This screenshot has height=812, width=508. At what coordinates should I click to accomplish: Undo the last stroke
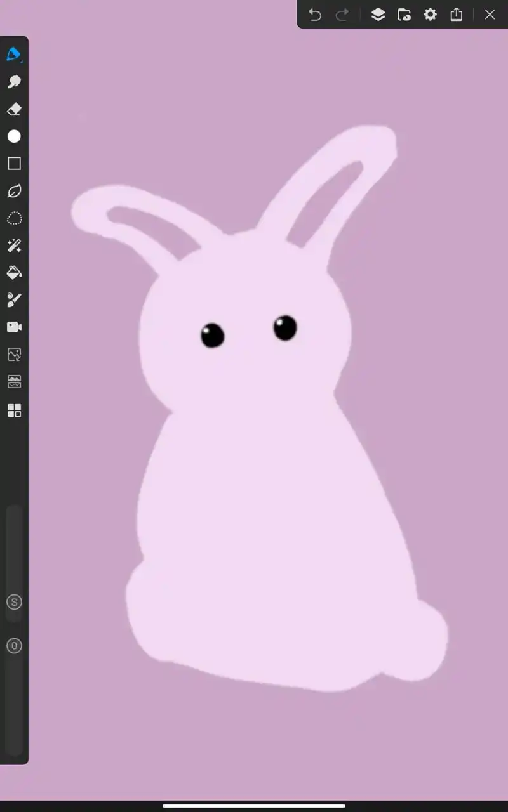[315, 15]
